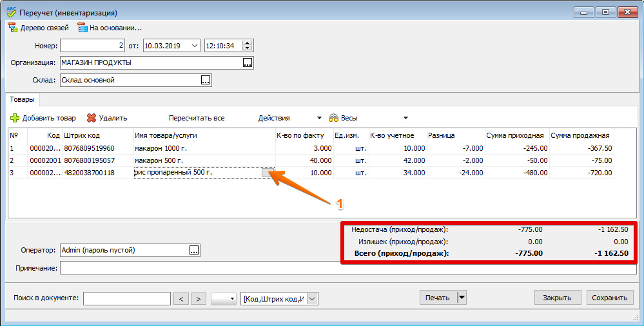The image size is (644, 326).
Task: Click the Штрих код column header
Action: (98, 135)
